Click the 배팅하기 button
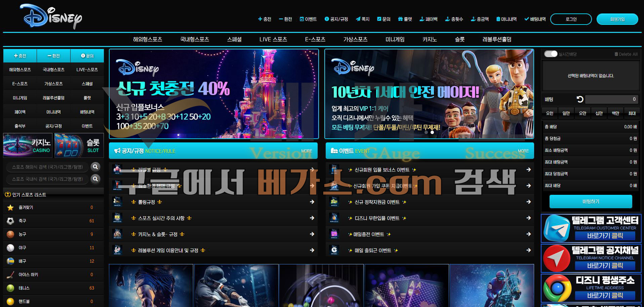Screen dimensions: 644x307 tap(591, 202)
